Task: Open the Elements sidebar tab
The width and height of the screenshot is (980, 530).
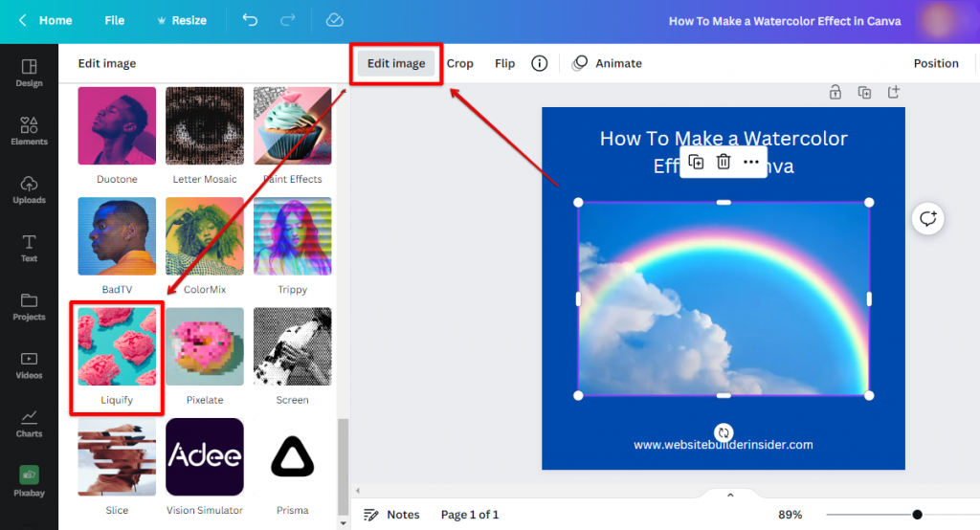Action: coord(29,131)
